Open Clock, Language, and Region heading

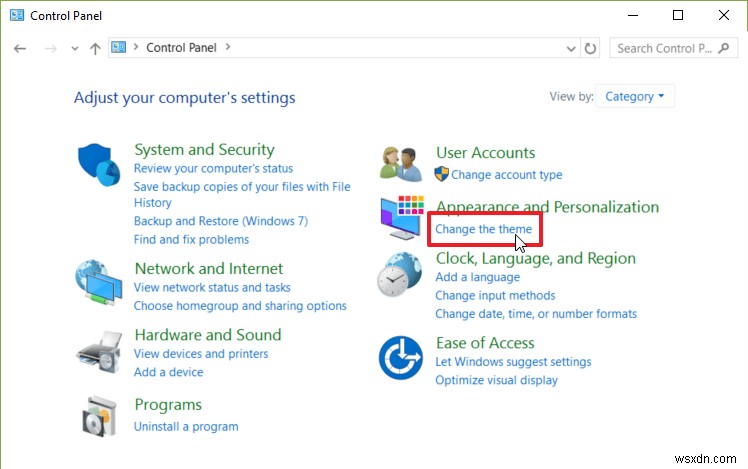(536, 259)
